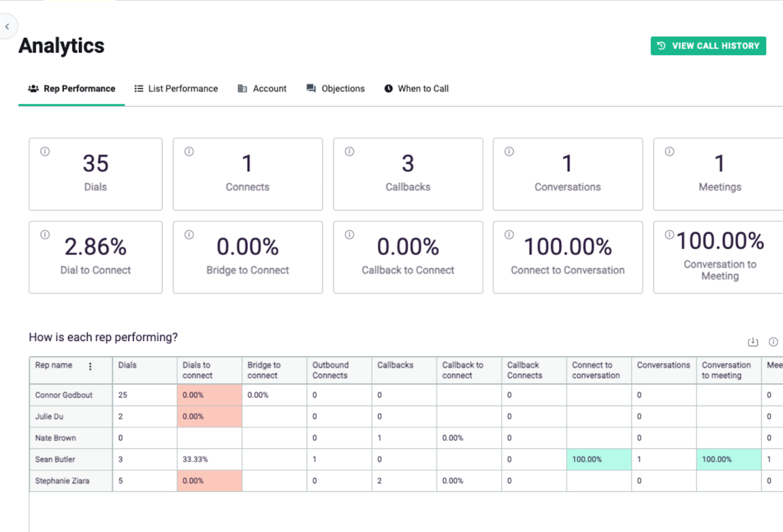Open Rep name column options menu

click(x=90, y=366)
